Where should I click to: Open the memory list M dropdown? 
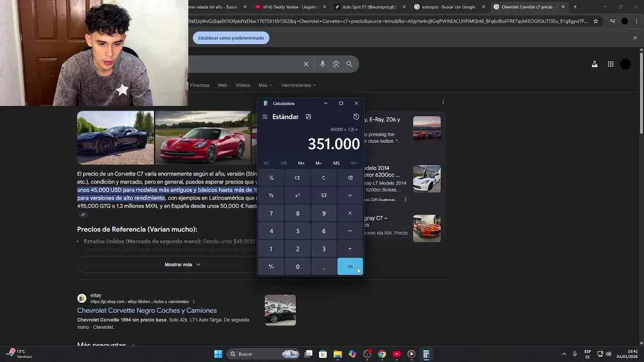pyautogui.click(x=354, y=163)
